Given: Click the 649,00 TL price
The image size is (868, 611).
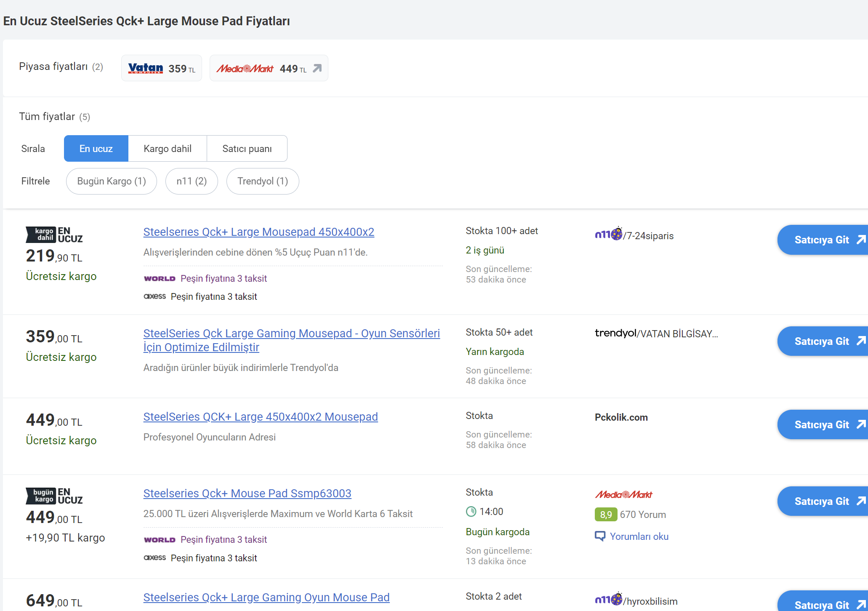Looking at the screenshot, I should click(x=54, y=601).
